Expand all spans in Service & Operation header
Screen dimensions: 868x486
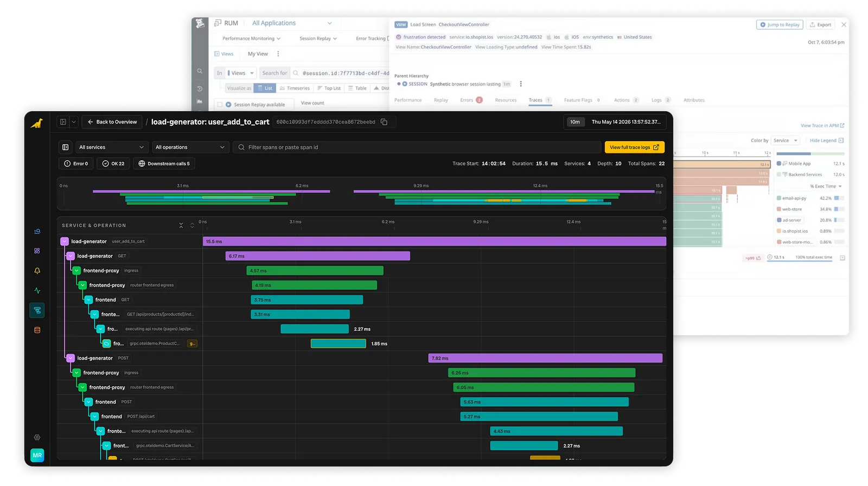pyautogui.click(x=192, y=225)
